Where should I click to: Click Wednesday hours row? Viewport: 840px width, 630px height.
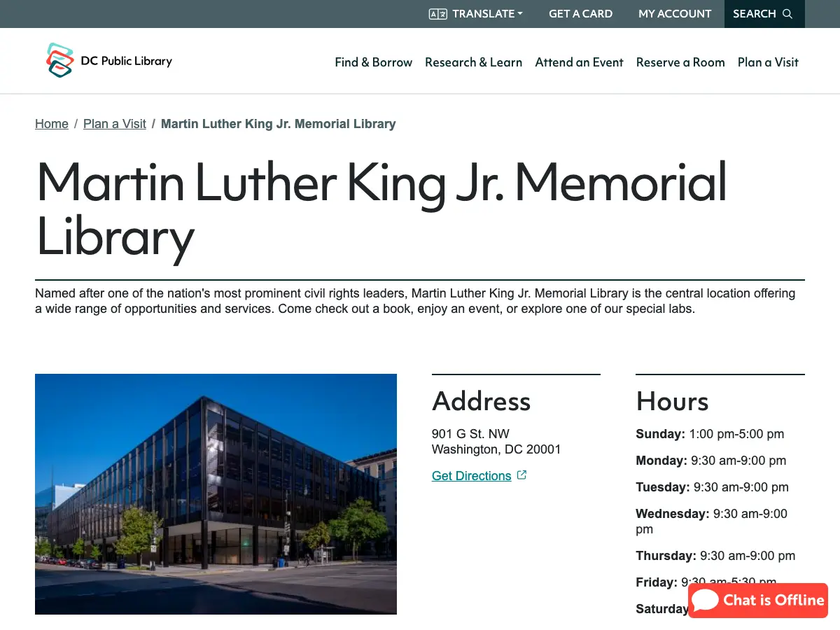[711, 521]
